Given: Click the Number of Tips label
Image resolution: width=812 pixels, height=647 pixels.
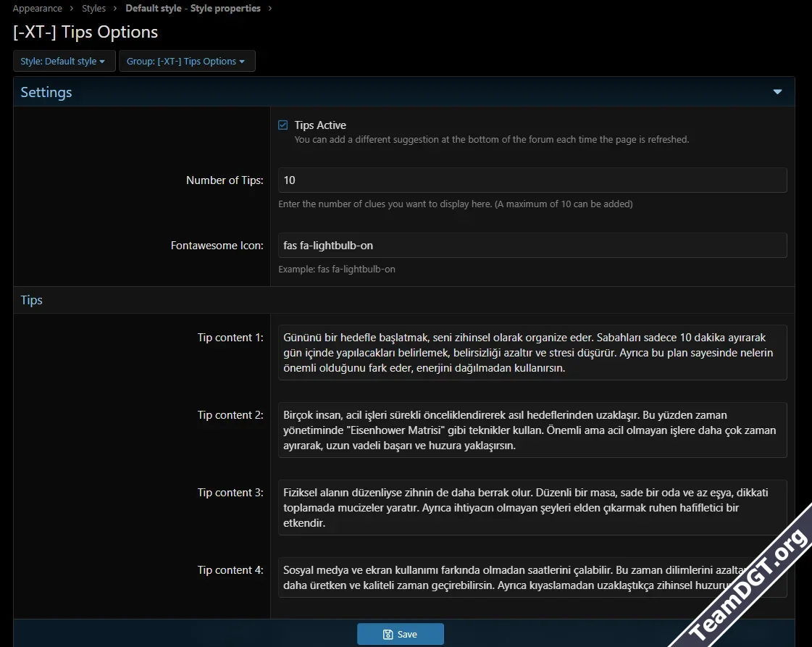Looking at the screenshot, I should coord(225,180).
